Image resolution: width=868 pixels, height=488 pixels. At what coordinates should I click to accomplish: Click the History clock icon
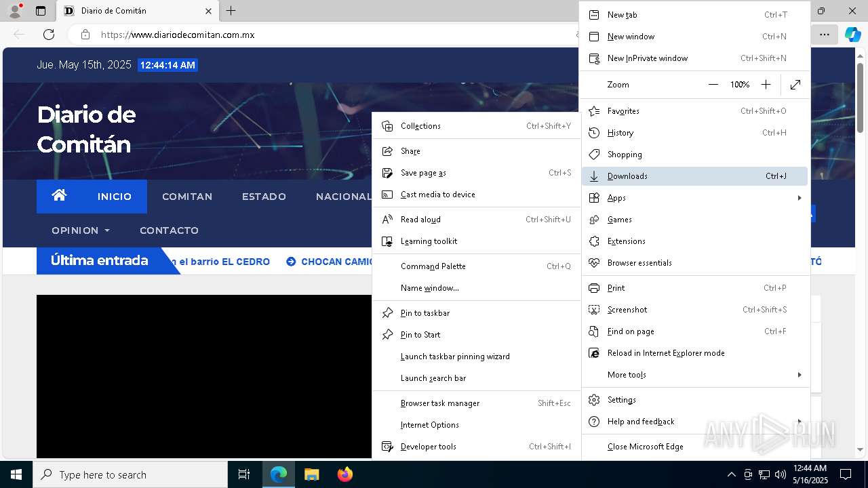pos(594,133)
